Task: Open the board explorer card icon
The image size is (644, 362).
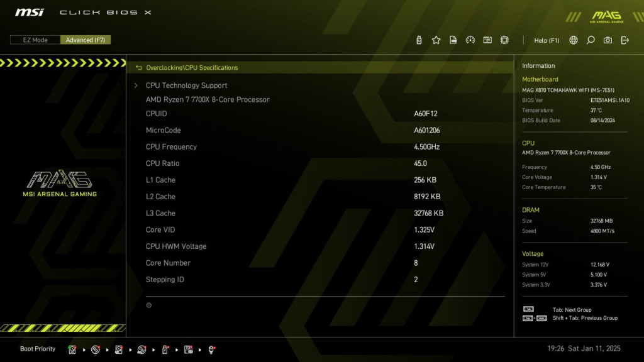Action: coord(487,40)
